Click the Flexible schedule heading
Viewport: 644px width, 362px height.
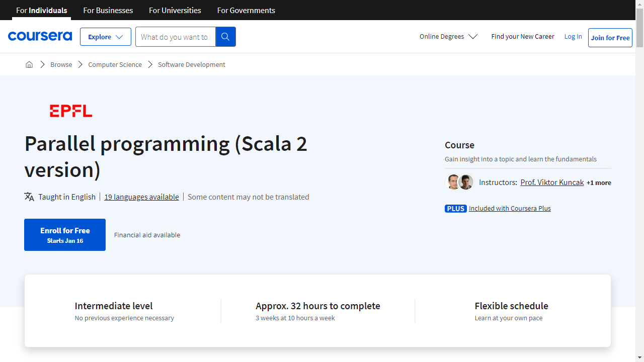[x=511, y=306]
